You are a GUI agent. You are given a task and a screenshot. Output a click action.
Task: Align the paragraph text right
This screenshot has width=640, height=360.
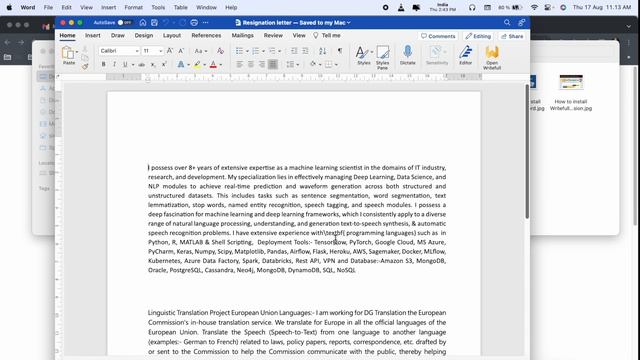click(x=262, y=64)
